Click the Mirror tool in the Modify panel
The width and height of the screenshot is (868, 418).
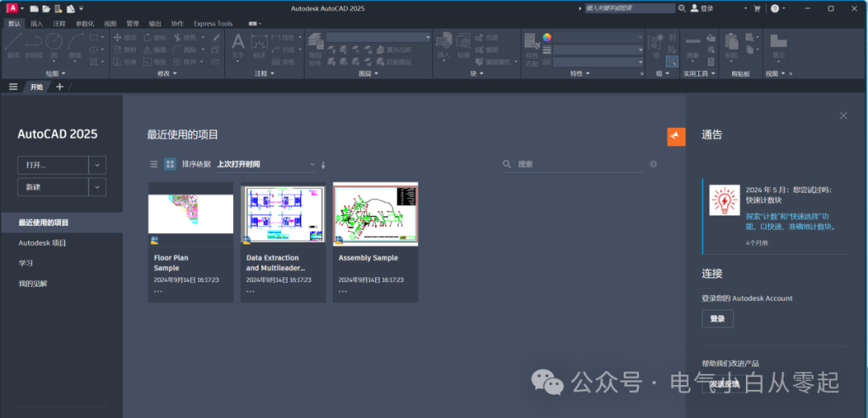tap(154, 50)
